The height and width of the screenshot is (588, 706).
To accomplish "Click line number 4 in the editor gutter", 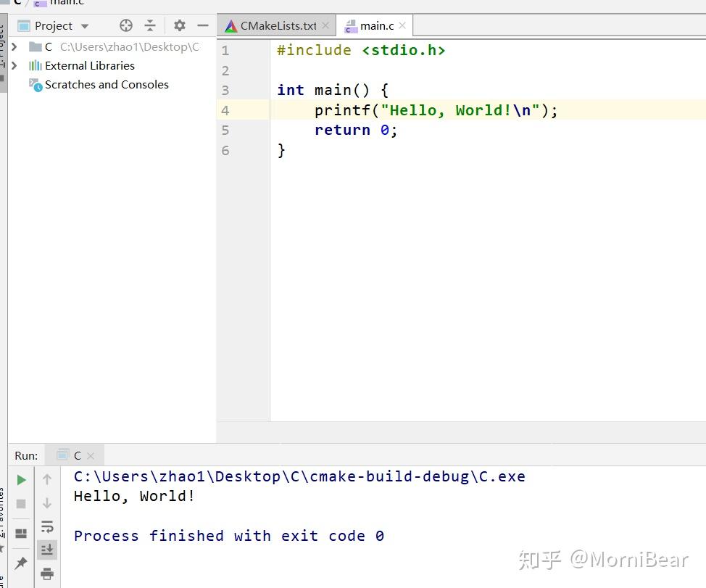I will [x=225, y=109].
